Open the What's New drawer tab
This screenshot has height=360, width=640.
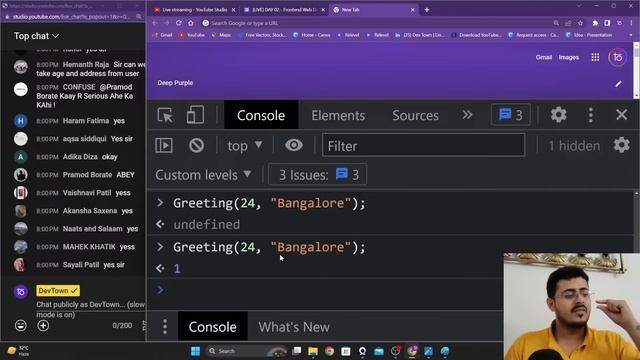(x=294, y=327)
